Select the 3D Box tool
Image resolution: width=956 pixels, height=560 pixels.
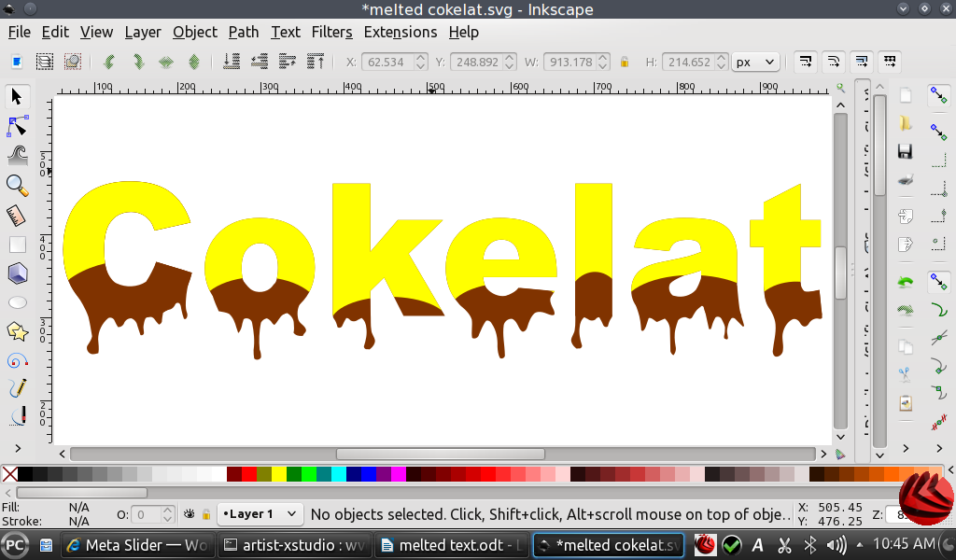pyautogui.click(x=18, y=273)
